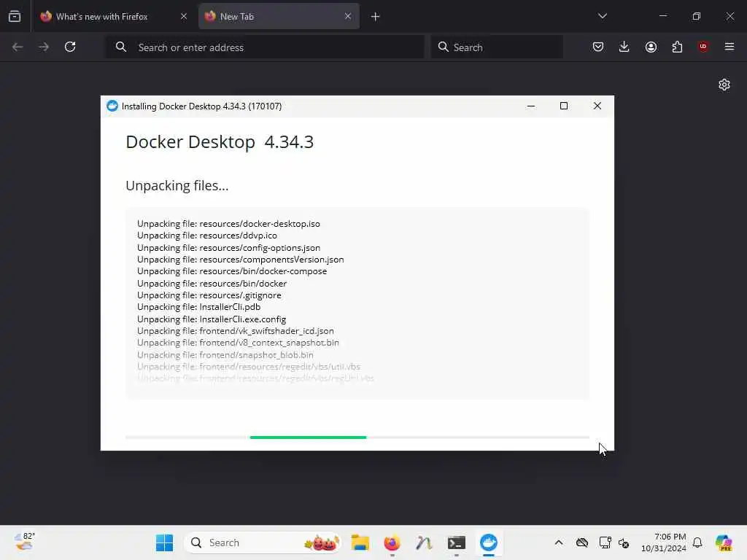Screen dimensions: 747x560
Task: Open Firefox account icon
Action: point(651,47)
